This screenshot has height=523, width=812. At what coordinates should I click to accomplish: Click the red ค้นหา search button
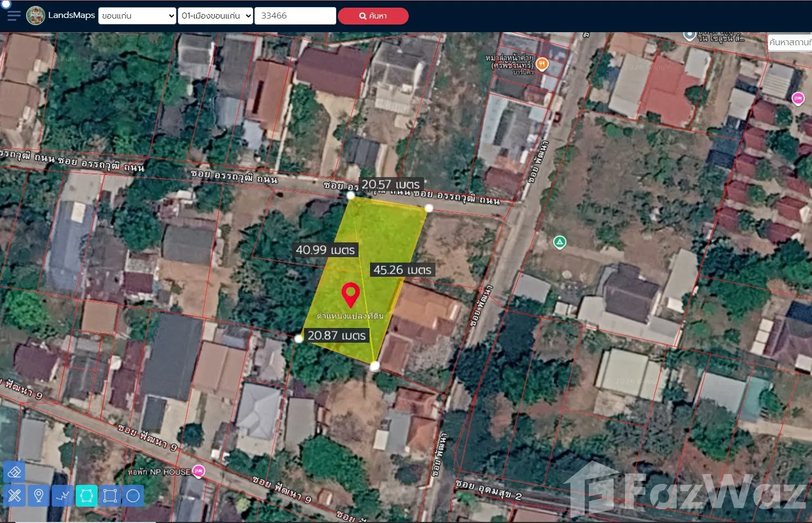pos(373,16)
